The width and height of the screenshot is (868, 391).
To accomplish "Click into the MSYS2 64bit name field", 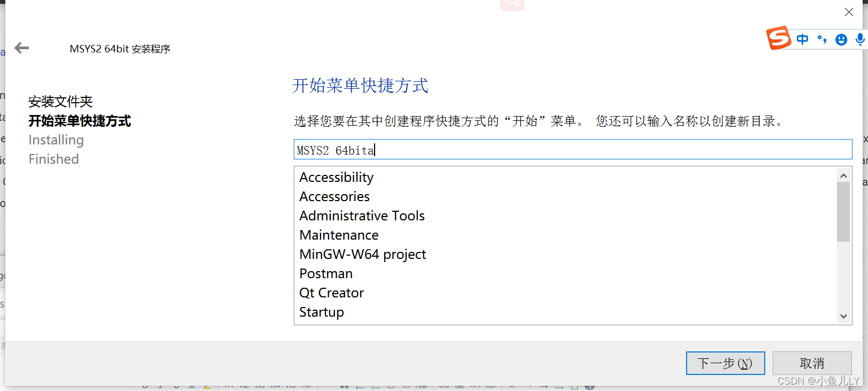I will point(573,150).
